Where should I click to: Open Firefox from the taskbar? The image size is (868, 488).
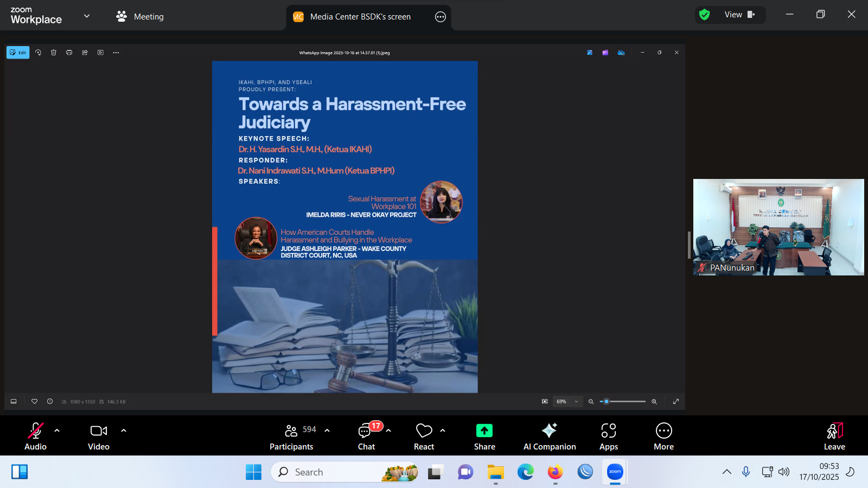[x=555, y=472]
